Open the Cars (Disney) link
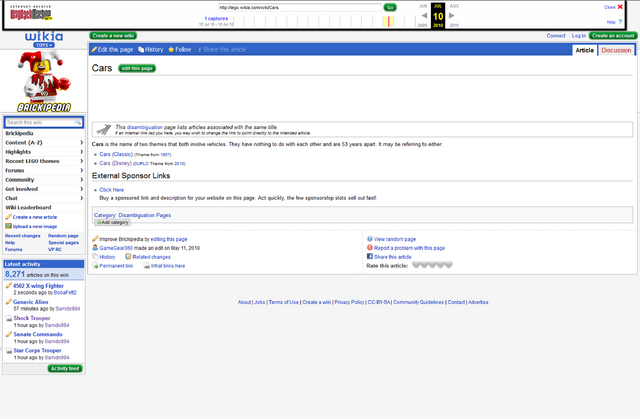640x419 pixels. point(116,163)
